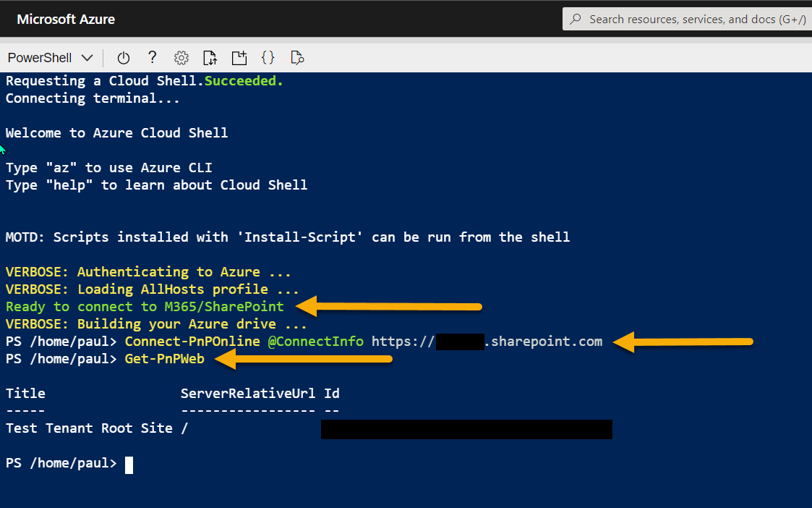This screenshot has height=508, width=812.
Task: Open a new Cloud Shell session
Action: (x=239, y=58)
